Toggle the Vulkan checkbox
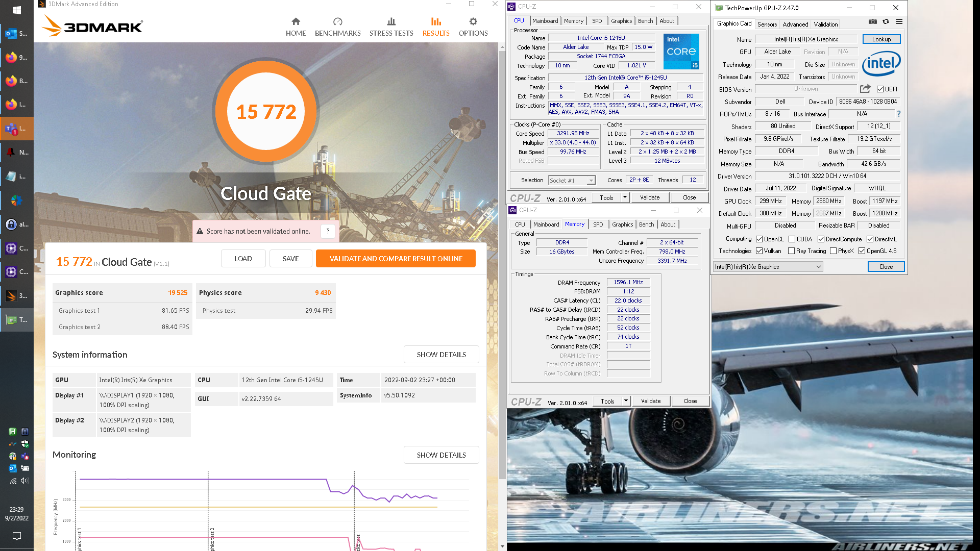Image resolution: width=980 pixels, height=551 pixels. (x=759, y=251)
